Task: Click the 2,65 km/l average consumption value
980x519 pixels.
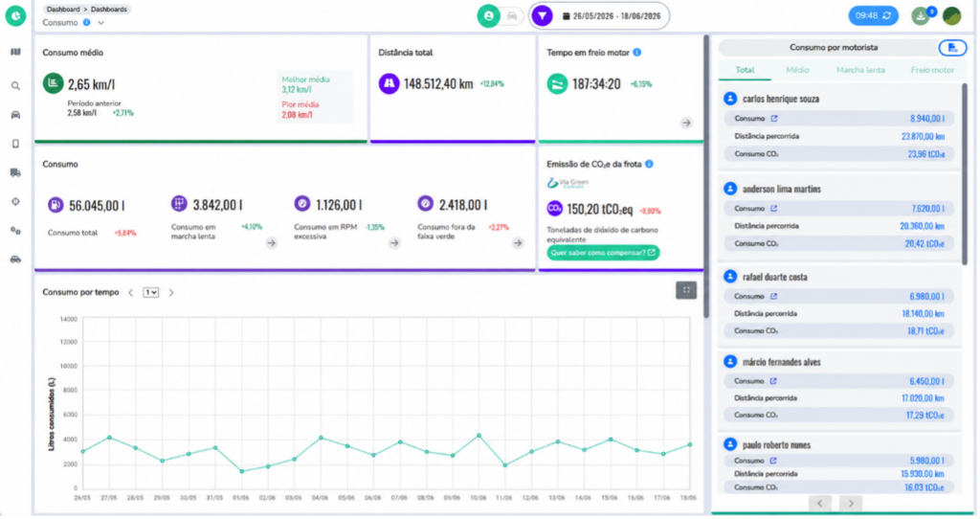Action: [x=91, y=84]
